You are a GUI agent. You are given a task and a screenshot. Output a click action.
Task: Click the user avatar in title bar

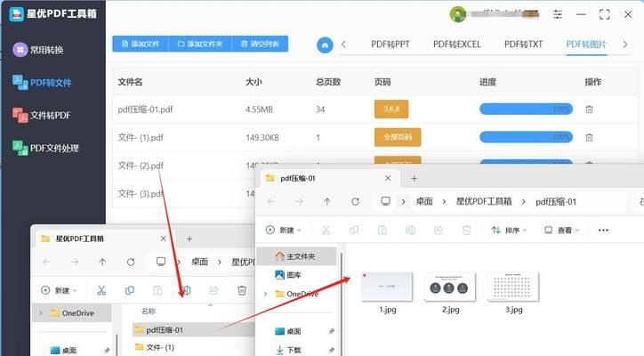tap(457, 15)
